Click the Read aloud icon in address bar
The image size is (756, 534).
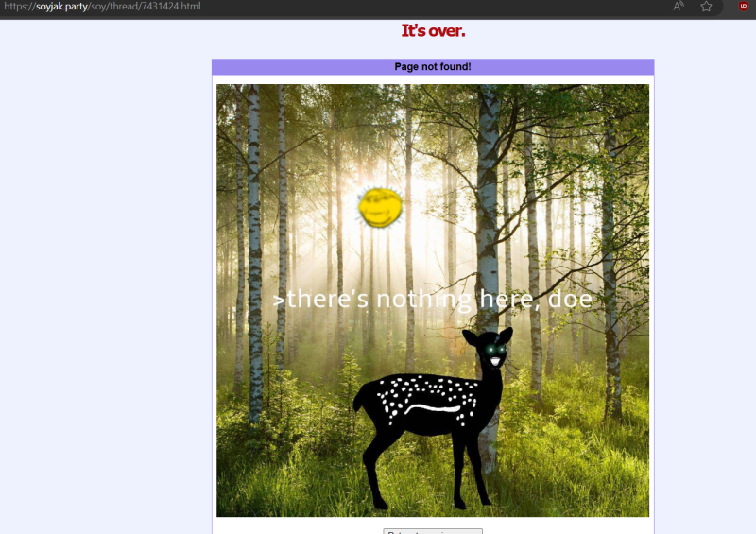pyautogui.click(x=679, y=7)
